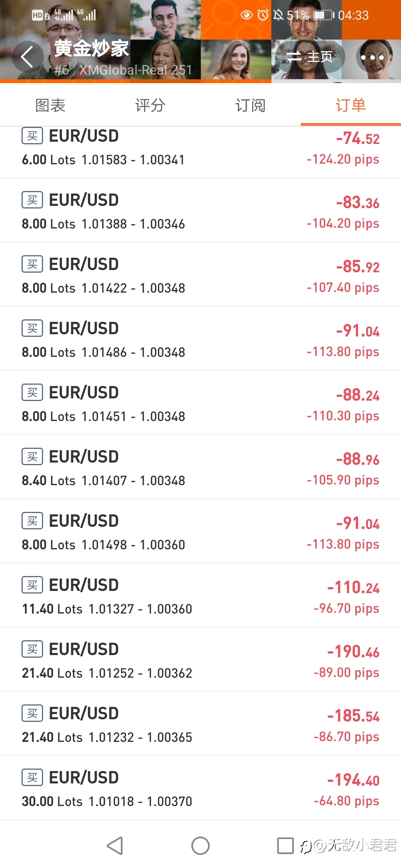Viewport: 401px width, 868px height.
Task: Tap the Android recent apps square
Action: pyautogui.click(x=285, y=846)
